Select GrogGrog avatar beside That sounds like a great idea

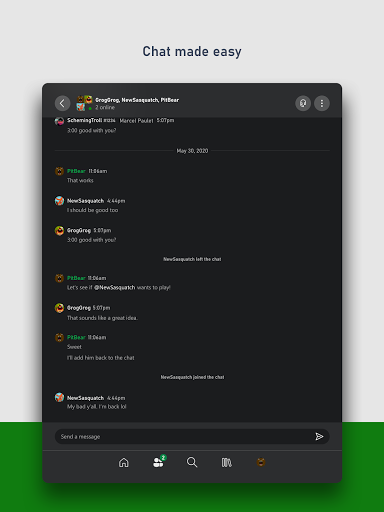pyautogui.click(x=59, y=308)
